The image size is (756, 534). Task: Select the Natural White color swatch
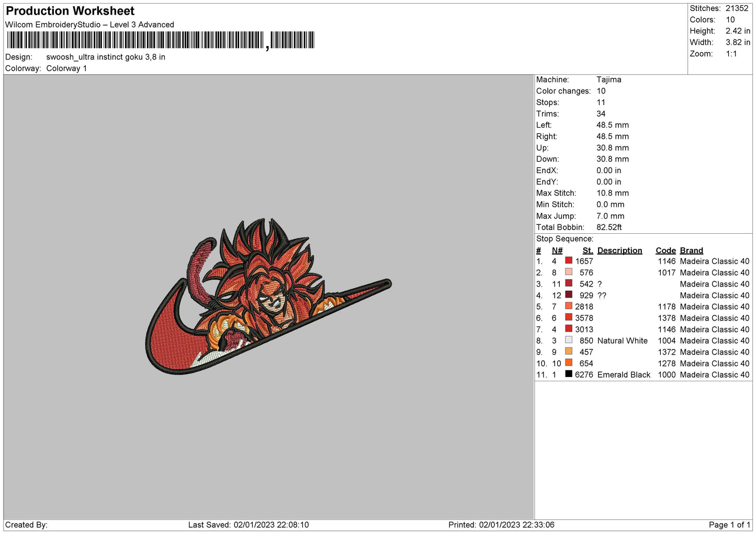[x=569, y=340]
